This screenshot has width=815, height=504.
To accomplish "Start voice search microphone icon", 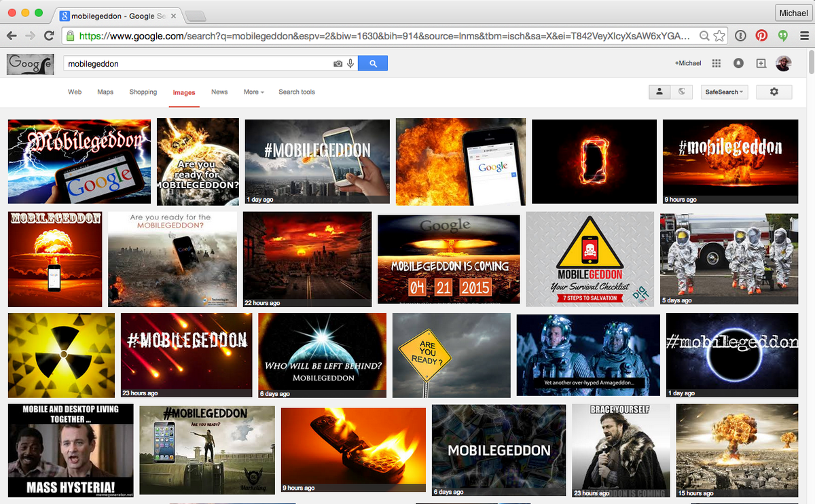I will coord(350,63).
